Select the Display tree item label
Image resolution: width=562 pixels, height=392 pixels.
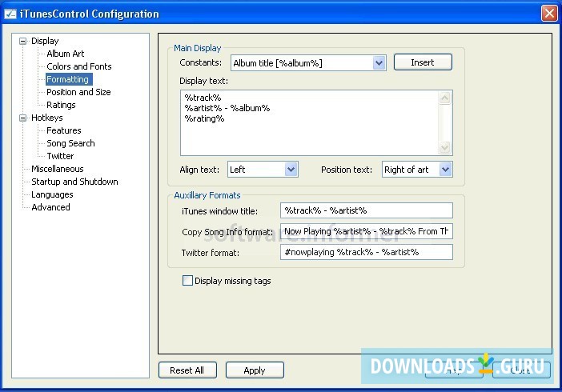pyautogui.click(x=45, y=41)
